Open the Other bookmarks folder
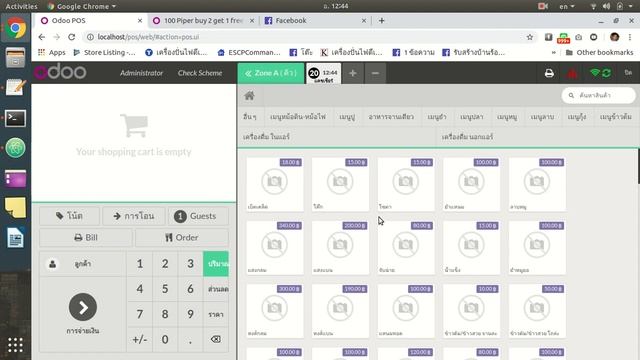Screen dimensions: 640x360 (x=599, y=53)
